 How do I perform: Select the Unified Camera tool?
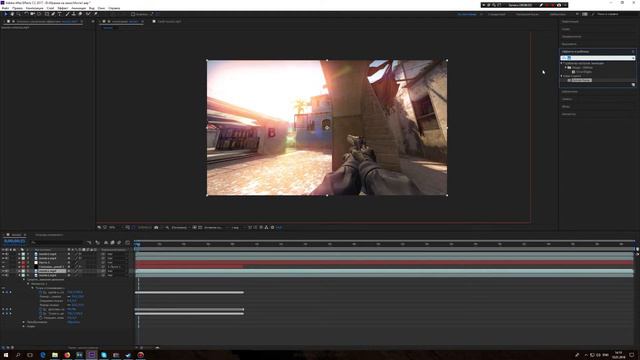pyautogui.click(x=33, y=14)
